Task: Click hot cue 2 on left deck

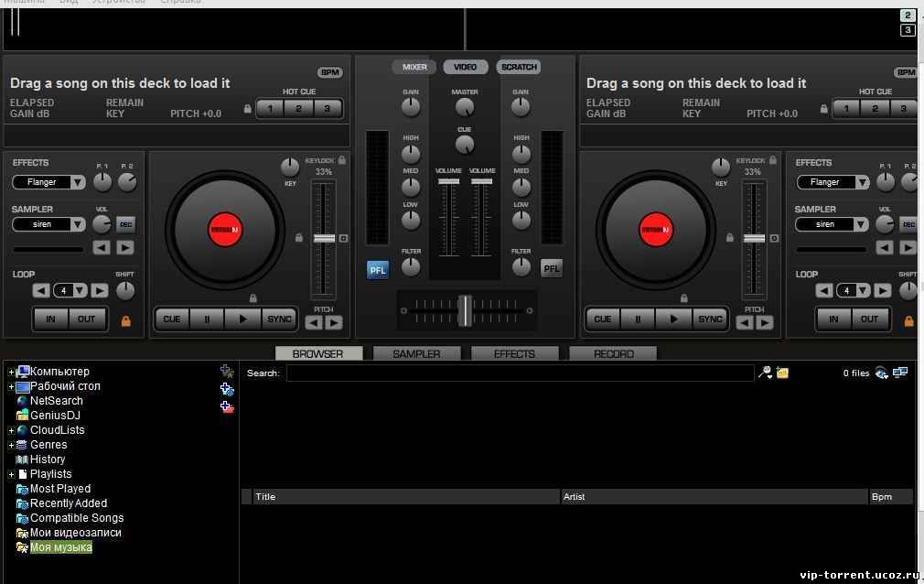Action: coord(298,109)
